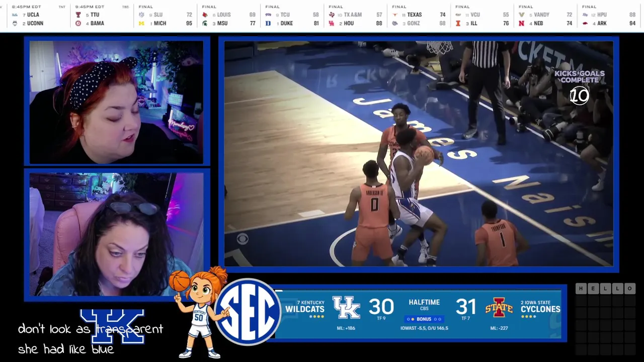Click the UCLA logo in the ticker
Viewport: 644px width, 362px height.
(15, 15)
